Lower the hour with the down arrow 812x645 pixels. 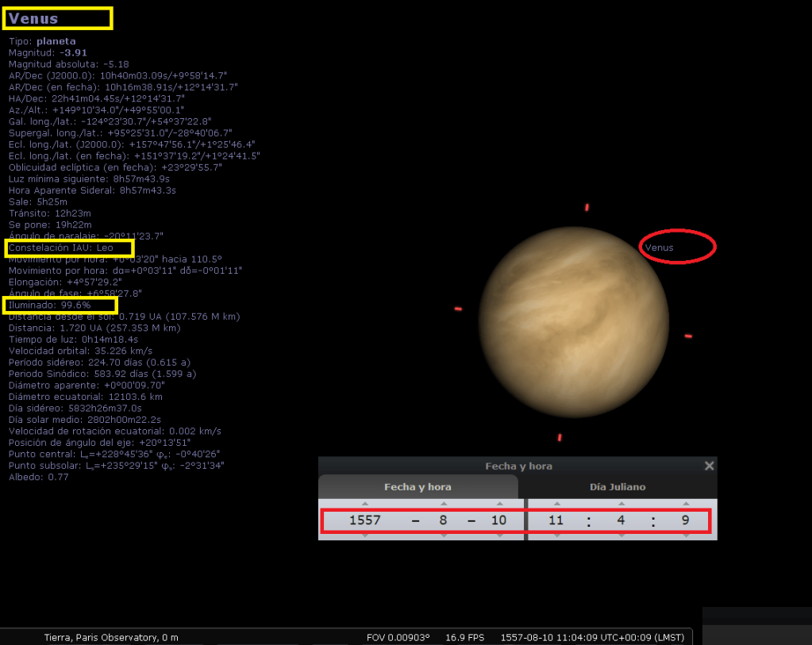pyautogui.click(x=556, y=536)
